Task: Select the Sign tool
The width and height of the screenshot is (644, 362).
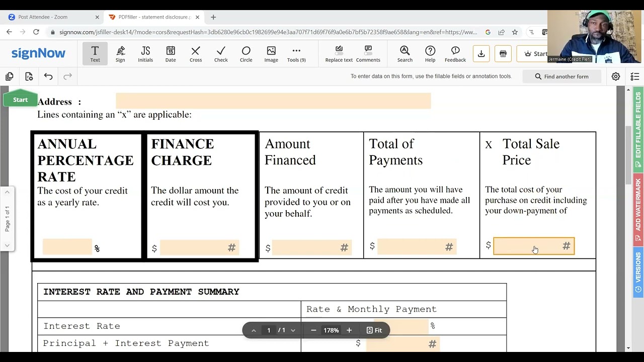Action: [x=120, y=54]
